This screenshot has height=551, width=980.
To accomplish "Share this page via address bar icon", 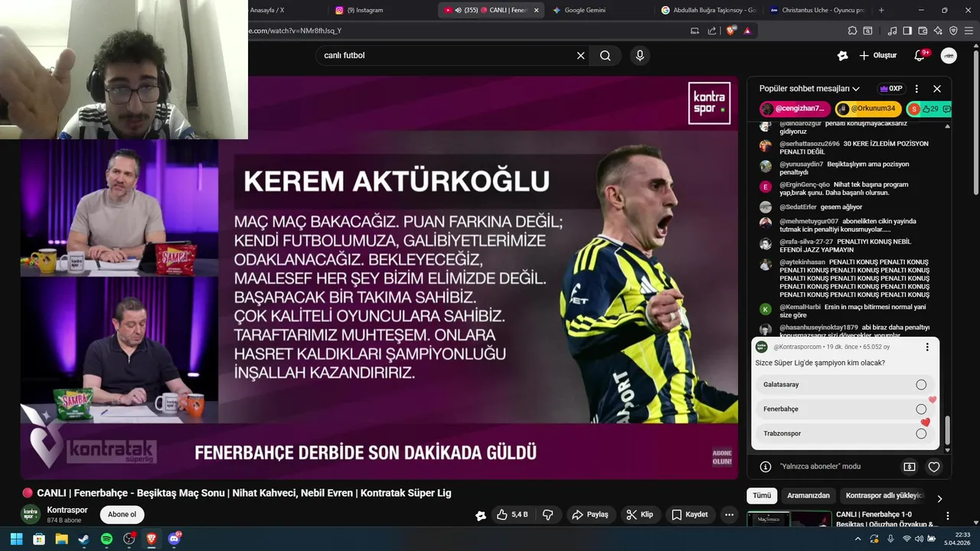I will click(712, 31).
